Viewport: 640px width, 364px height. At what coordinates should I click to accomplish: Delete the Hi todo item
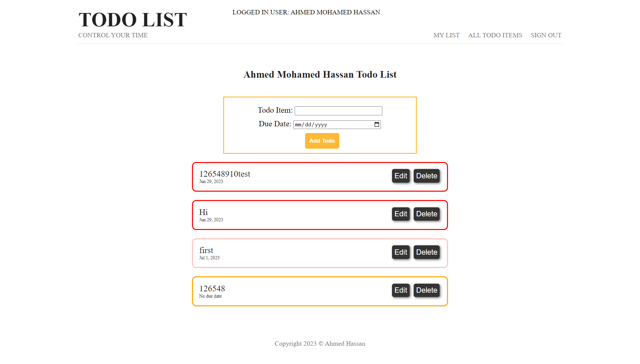426,214
